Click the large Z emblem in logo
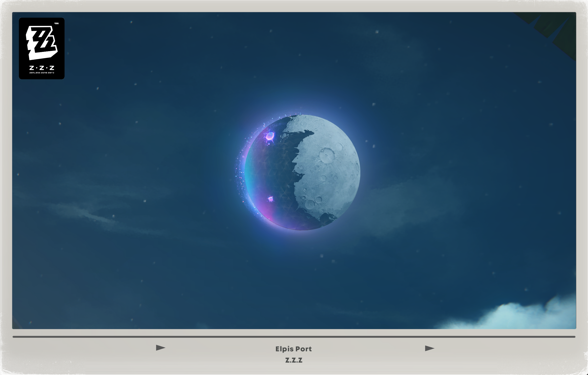Screen dimensions: 588x375 (x=42, y=43)
